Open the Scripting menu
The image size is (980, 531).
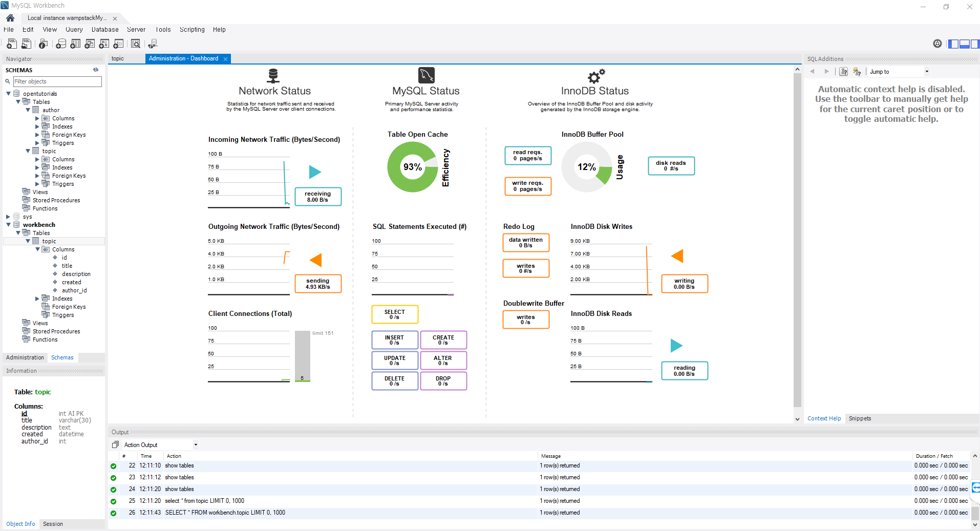pyautogui.click(x=192, y=30)
